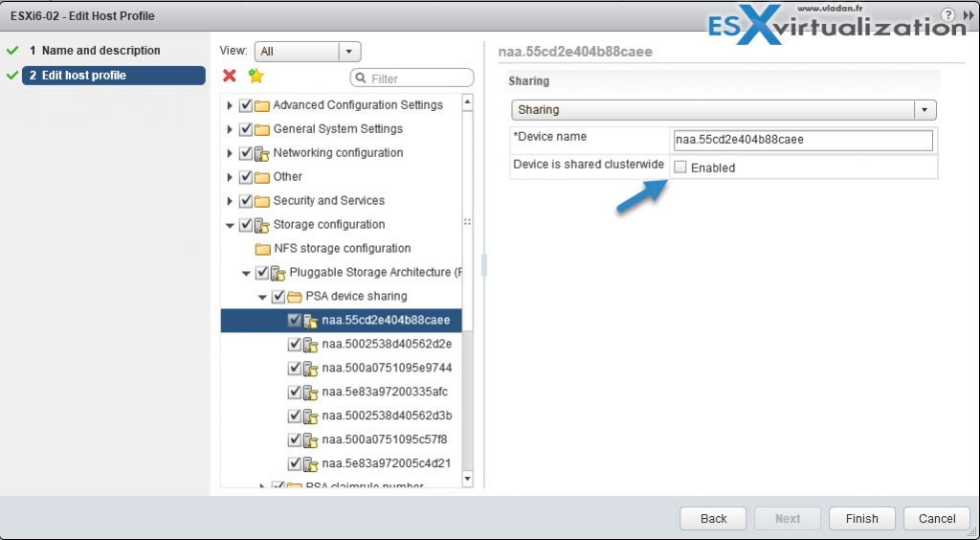
Task: Open the Sharing dropdown menu
Action: tap(924, 110)
